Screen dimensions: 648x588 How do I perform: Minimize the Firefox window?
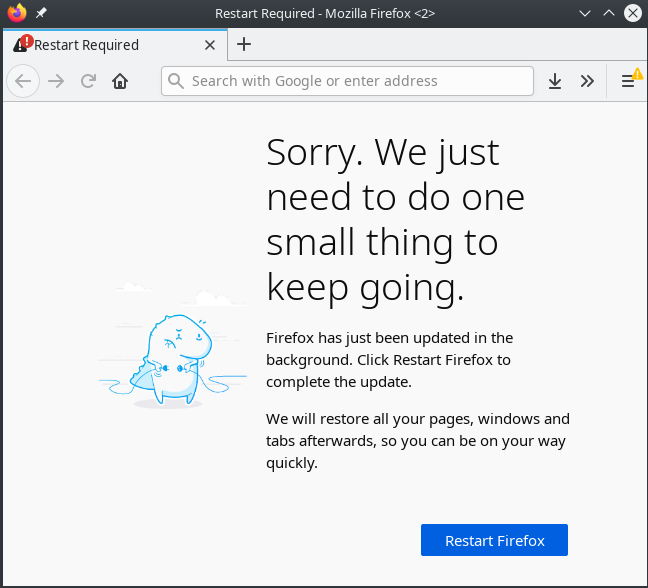pyautogui.click(x=585, y=13)
